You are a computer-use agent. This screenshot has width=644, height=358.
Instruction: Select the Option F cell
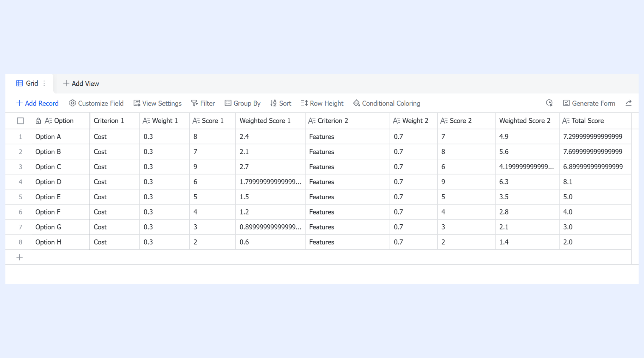pos(61,212)
